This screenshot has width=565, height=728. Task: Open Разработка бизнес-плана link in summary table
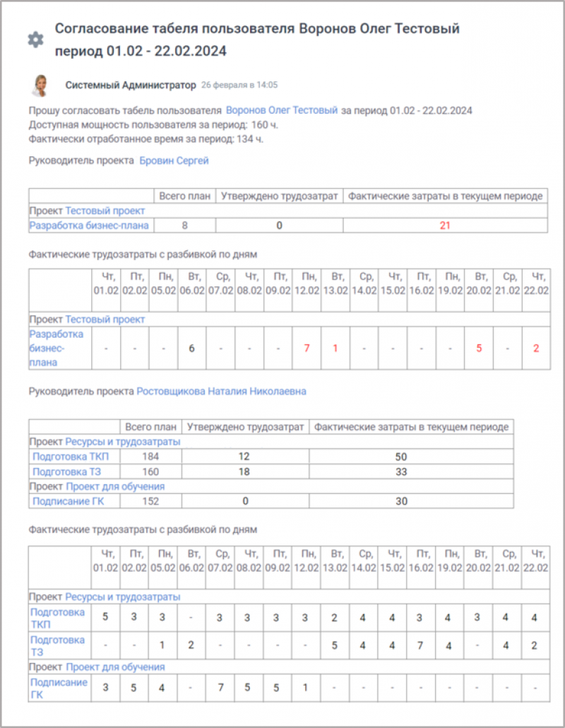89,225
